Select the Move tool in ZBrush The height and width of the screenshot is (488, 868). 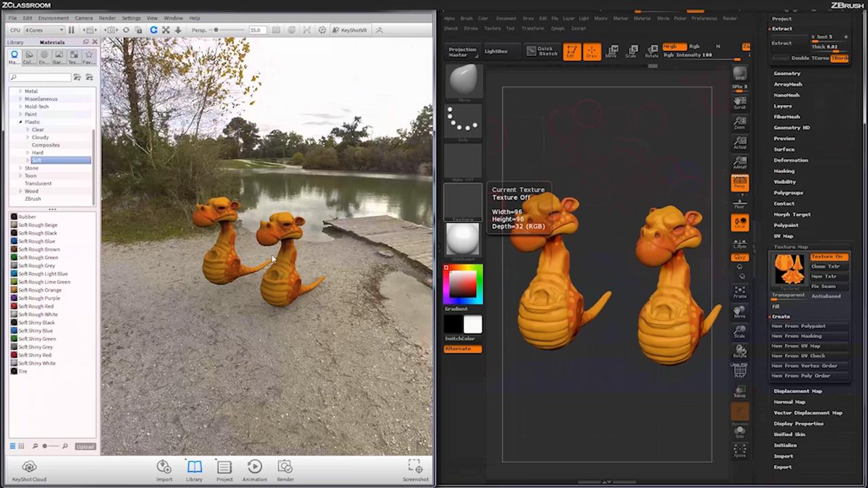pyautogui.click(x=612, y=52)
